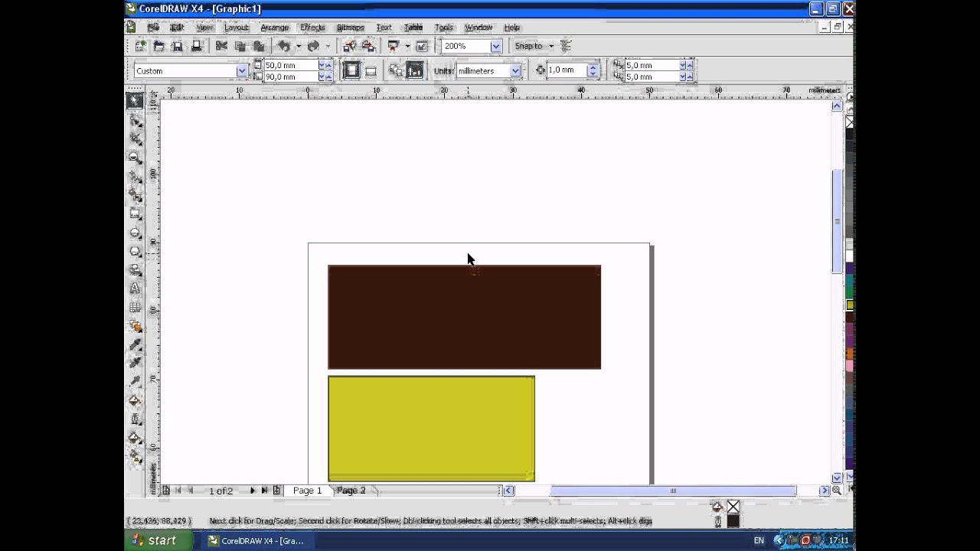Screen dimensions: 980x551
Task: Select the Text tool
Action: click(x=136, y=289)
